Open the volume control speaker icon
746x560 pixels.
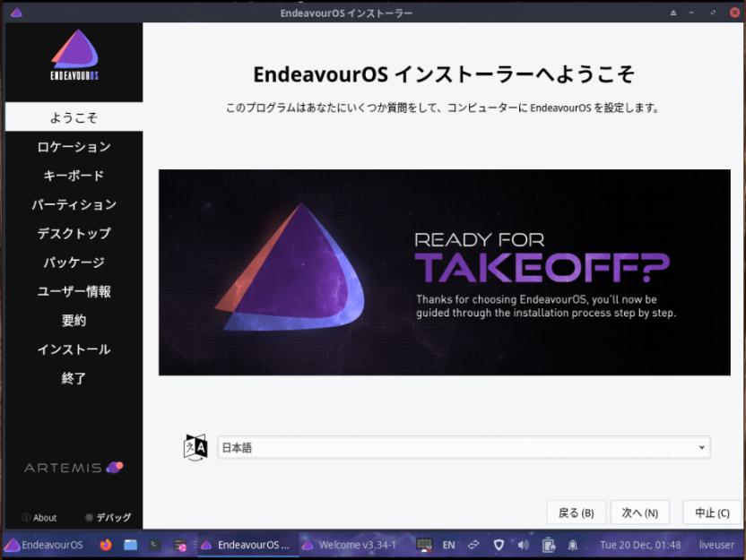(x=523, y=545)
